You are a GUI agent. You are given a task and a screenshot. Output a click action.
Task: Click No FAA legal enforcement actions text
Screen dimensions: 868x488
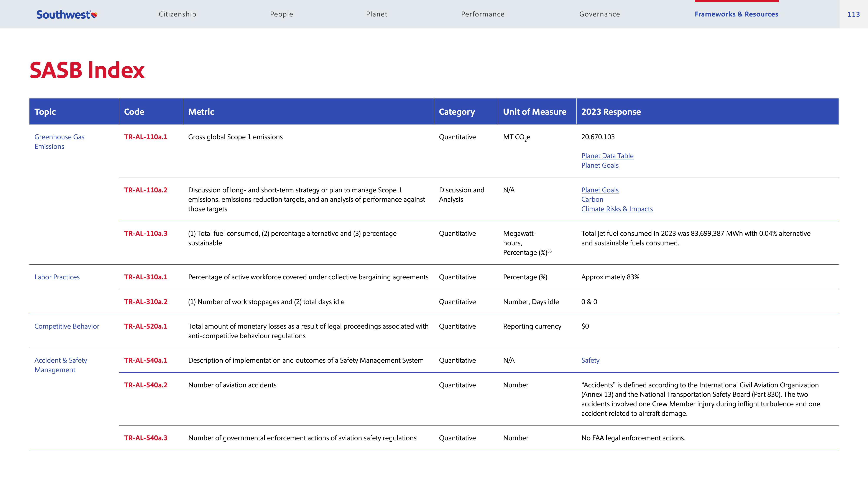(633, 438)
